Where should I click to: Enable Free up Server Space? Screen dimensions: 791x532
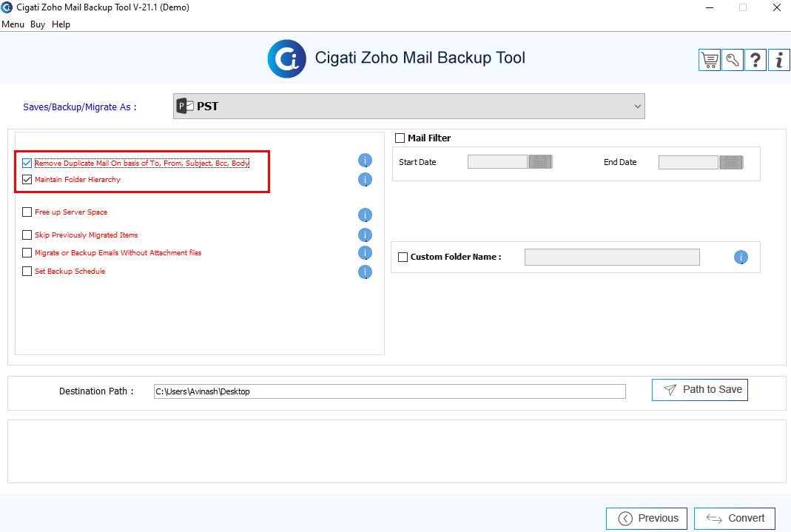coord(27,212)
